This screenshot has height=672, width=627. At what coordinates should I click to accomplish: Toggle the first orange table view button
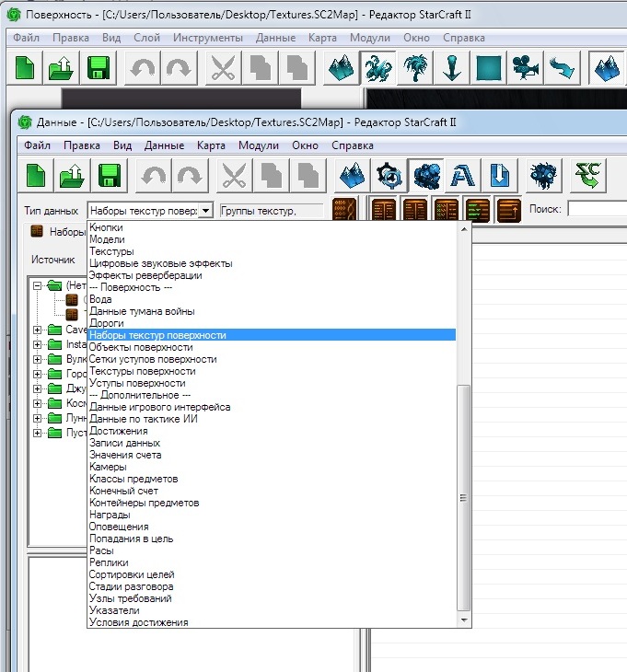coord(384,210)
